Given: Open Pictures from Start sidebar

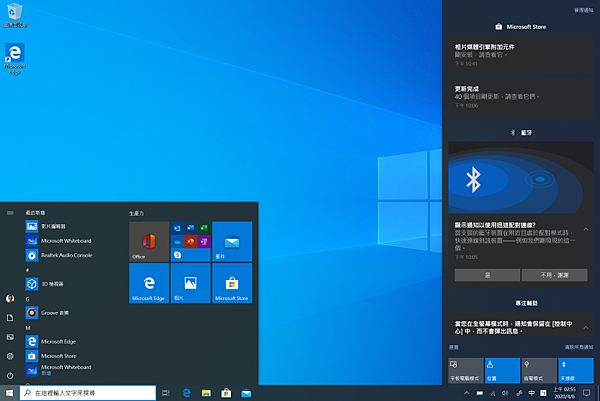Looking at the screenshot, I should [x=10, y=337].
